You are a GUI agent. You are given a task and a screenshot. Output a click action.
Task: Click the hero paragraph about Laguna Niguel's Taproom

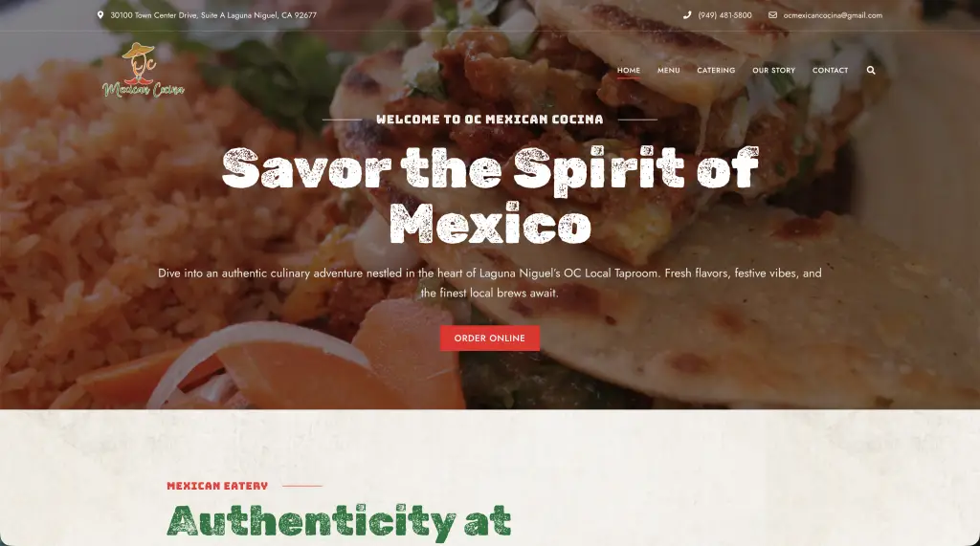tap(489, 282)
